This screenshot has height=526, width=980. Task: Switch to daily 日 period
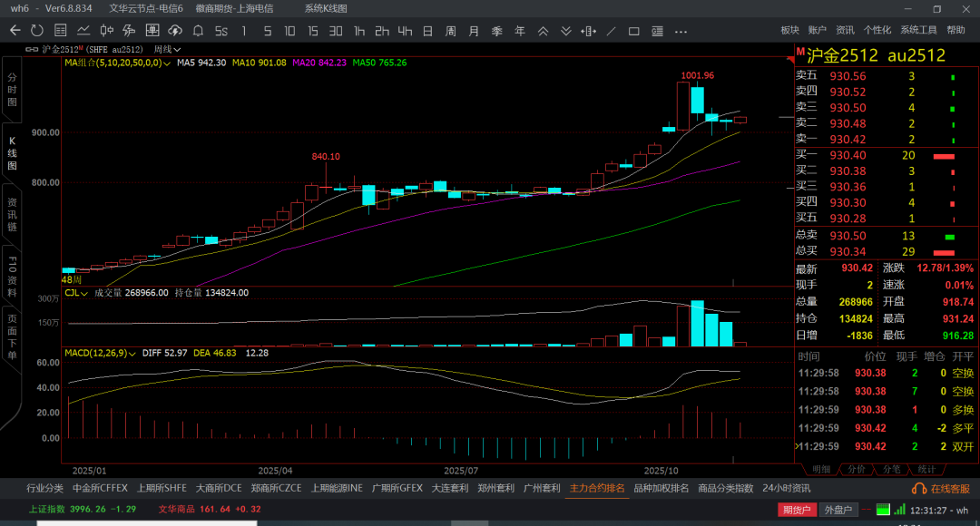(x=427, y=31)
